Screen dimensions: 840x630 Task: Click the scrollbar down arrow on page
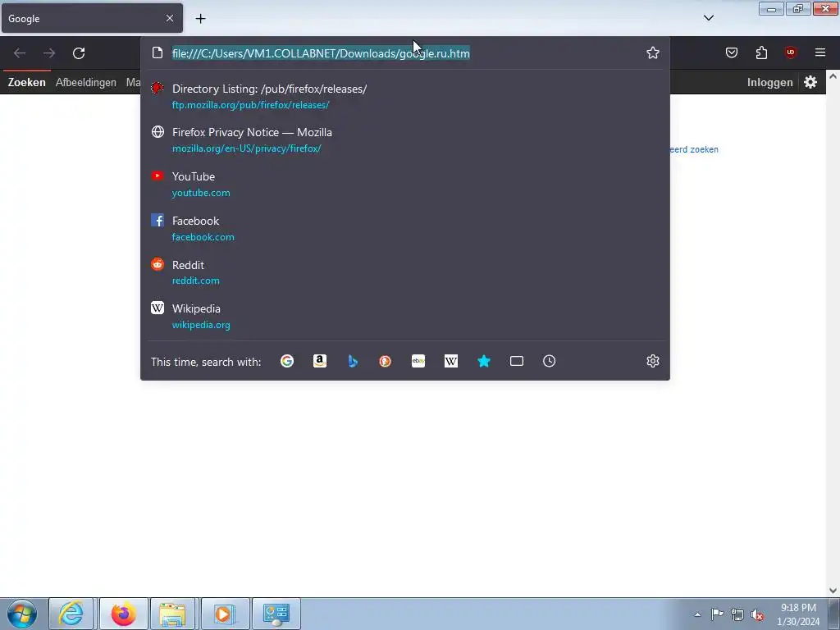pyautogui.click(x=833, y=591)
